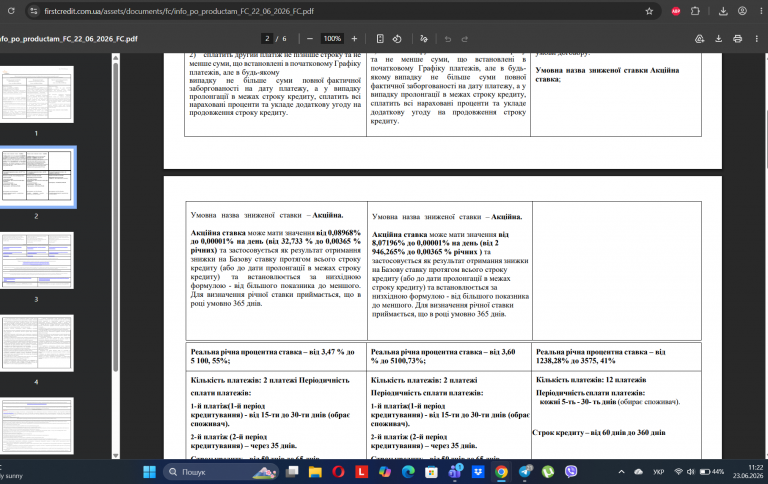Click the PDF zoom in plus button
Viewport: 768px width, 484px height.
pos(354,39)
